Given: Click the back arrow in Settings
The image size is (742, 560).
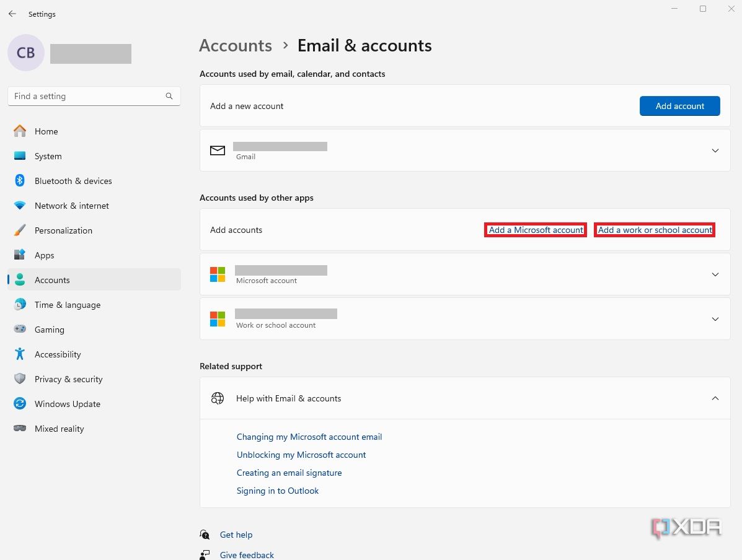Looking at the screenshot, I should 12,14.
